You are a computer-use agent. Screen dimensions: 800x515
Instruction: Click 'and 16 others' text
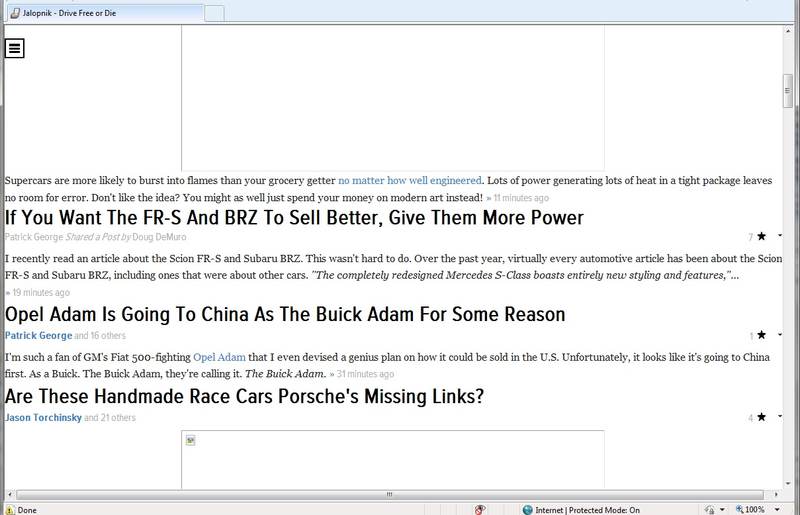click(100, 335)
